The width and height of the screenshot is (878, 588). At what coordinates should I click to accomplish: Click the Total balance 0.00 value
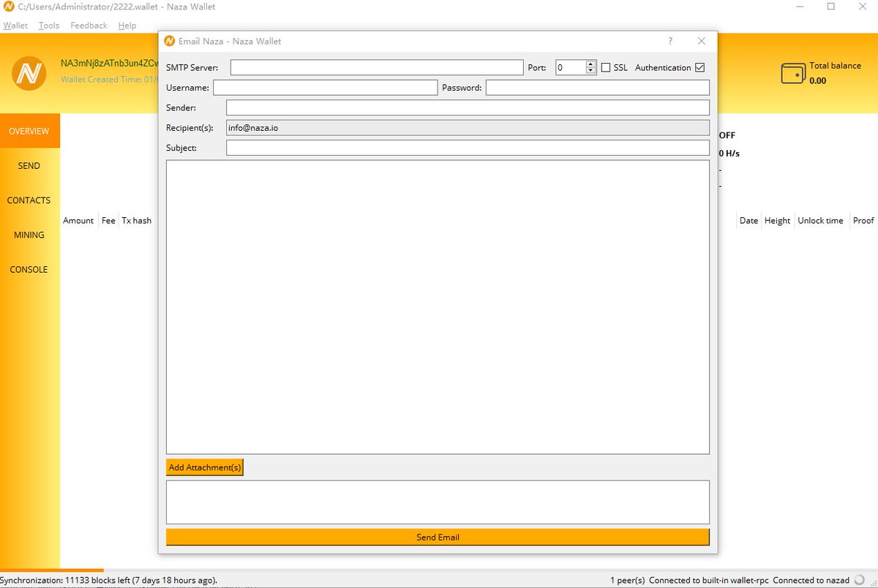(x=817, y=80)
